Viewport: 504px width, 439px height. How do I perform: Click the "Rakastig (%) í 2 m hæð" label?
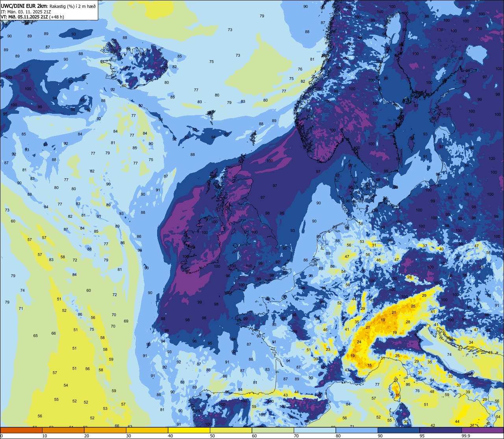(x=73, y=6)
